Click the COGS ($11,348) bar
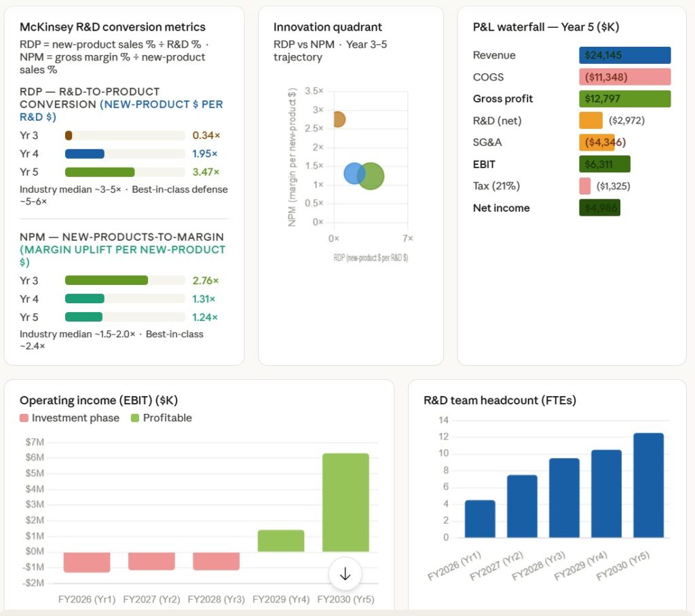The width and height of the screenshot is (695, 616). (624, 77)
